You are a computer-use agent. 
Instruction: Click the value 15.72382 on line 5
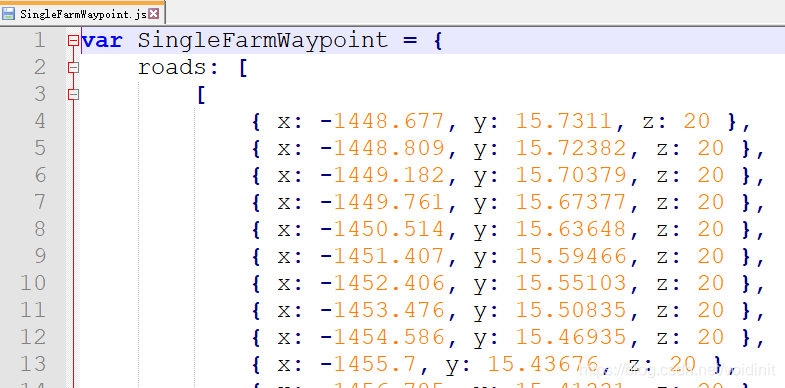(571, 149)
